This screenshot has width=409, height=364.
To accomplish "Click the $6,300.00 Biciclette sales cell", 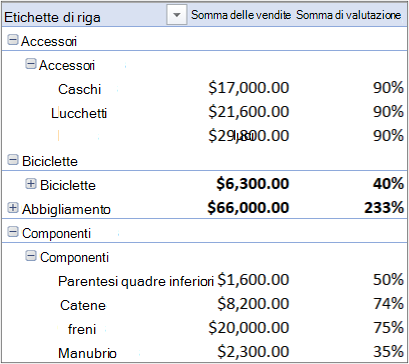I will (252, 184).
